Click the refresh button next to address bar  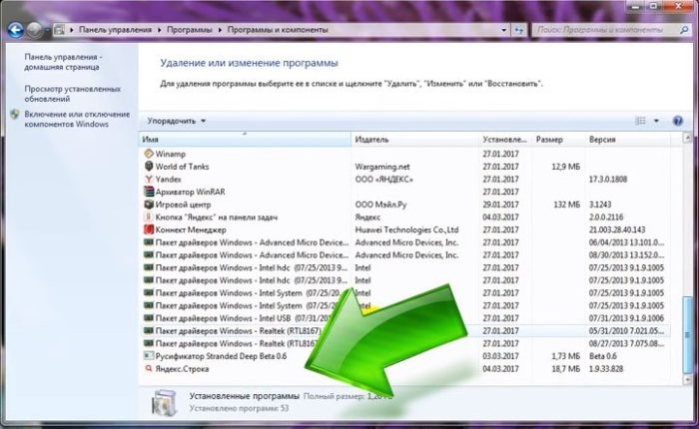pos(519,30)
